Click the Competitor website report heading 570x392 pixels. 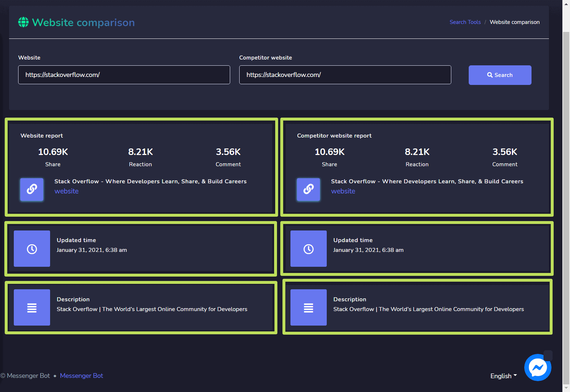334,136
